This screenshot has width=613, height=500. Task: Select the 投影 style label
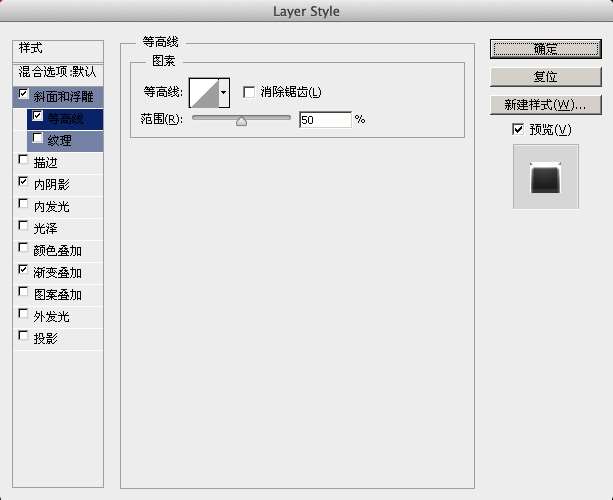pos(45,339)
